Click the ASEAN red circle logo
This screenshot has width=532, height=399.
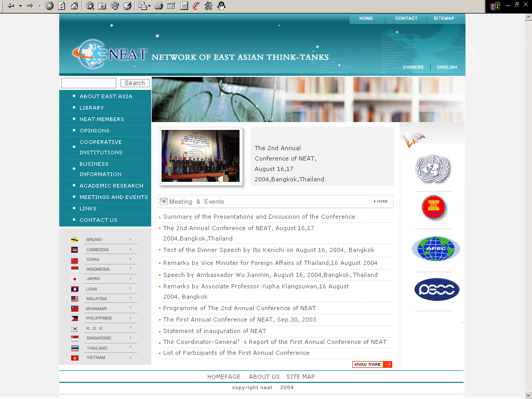[433, 207]
